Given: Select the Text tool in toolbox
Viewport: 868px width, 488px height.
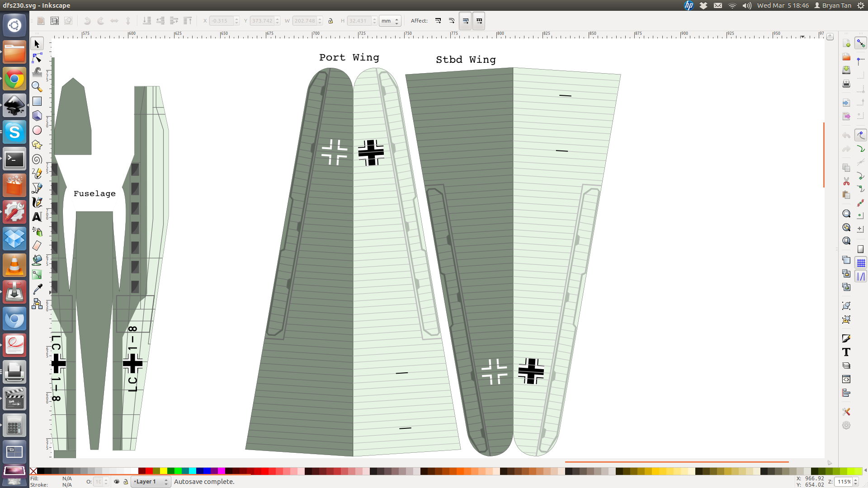Looking at the screenshot, I should pos(37,217).
